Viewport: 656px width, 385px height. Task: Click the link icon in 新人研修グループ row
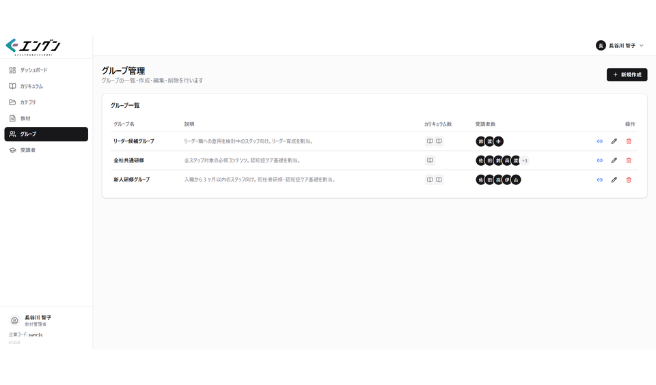(x=600, y=180)
